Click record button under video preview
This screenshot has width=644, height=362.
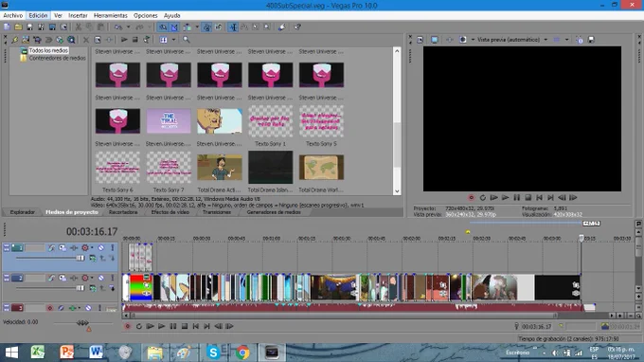[x=471, y=198]
